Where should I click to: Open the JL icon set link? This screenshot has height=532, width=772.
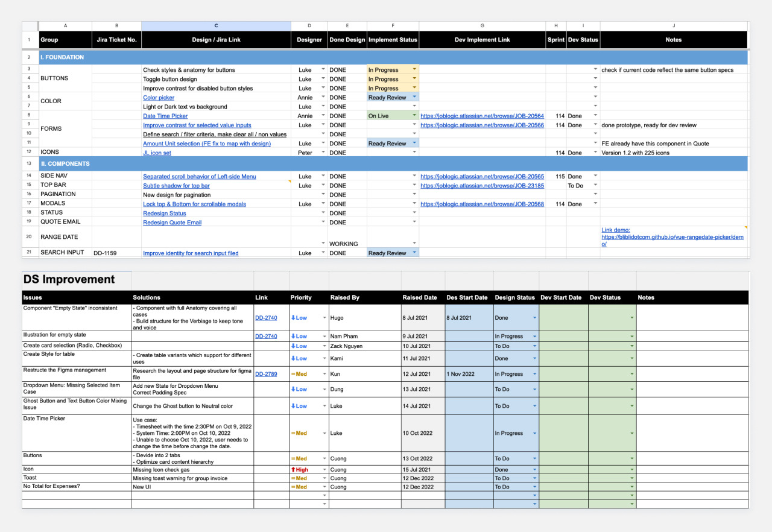pos(157,153)
